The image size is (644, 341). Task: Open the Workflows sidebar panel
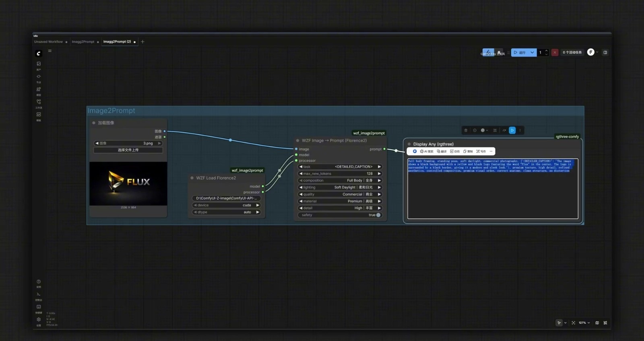[x=39, y=102]
